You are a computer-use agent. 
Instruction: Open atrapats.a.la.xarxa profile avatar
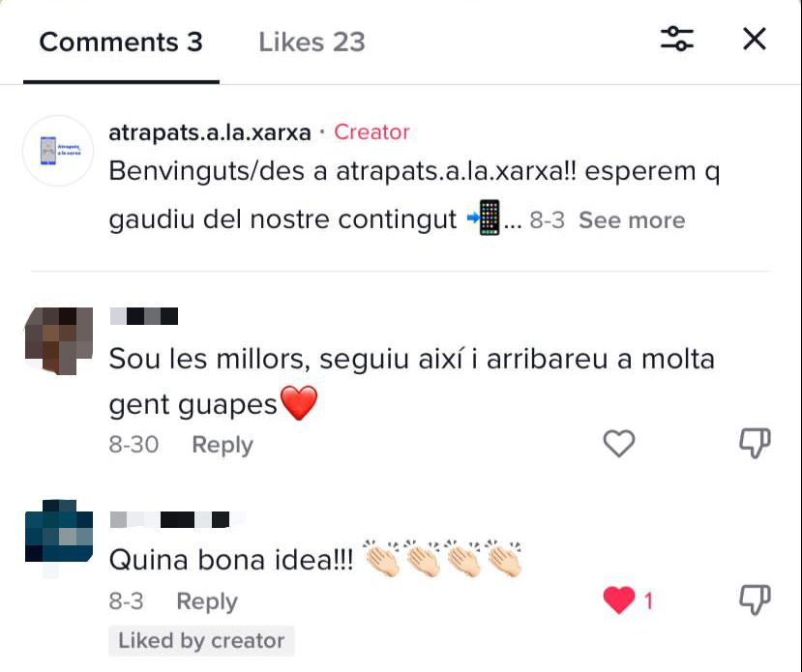[x=58, y=151]
